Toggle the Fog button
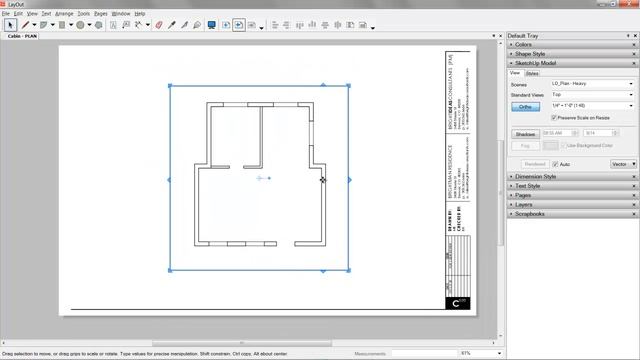The height and width of the screenshot is (360, 640). (x=525, y=146)
